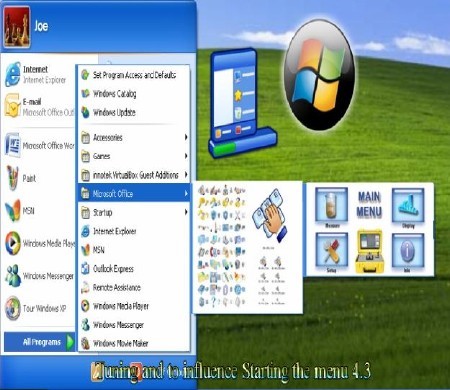The height and width of the screenshot is (390, 450).
Task: Open Windows Catalog in All Programs
Action: 134,94
